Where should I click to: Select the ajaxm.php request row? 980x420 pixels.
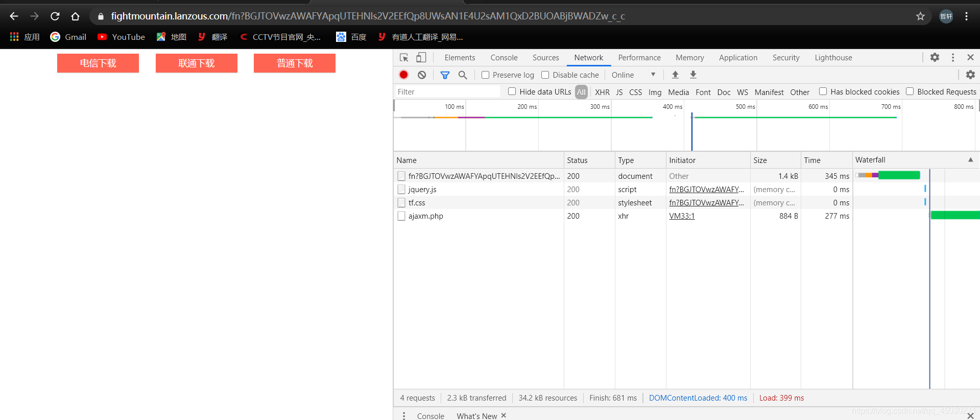(x=686, y=216)
